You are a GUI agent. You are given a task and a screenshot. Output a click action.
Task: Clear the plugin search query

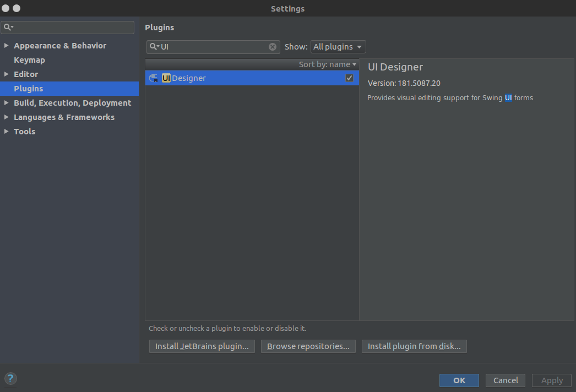273,47
